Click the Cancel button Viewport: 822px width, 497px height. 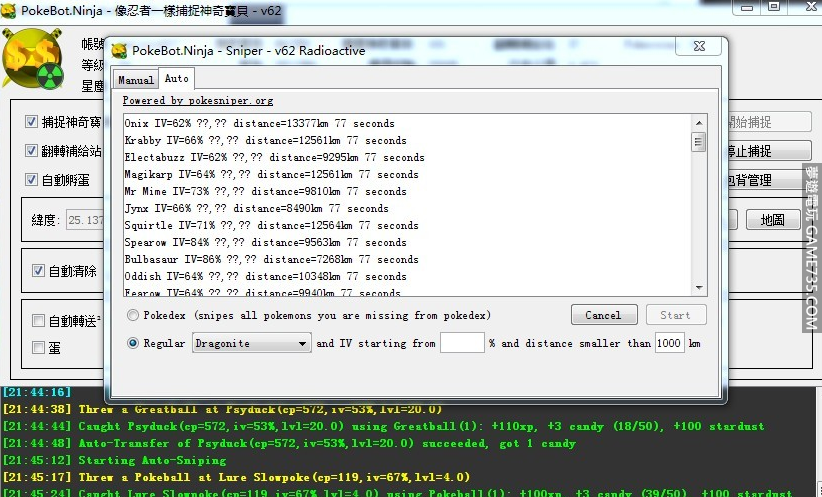(x=603, y=315)
